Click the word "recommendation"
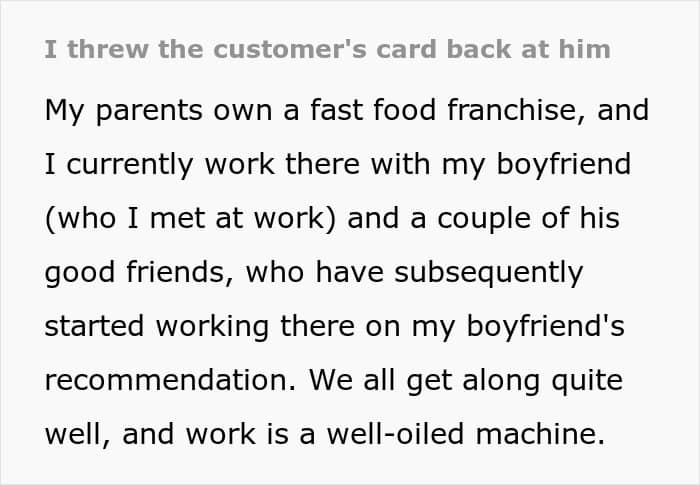 170,380
